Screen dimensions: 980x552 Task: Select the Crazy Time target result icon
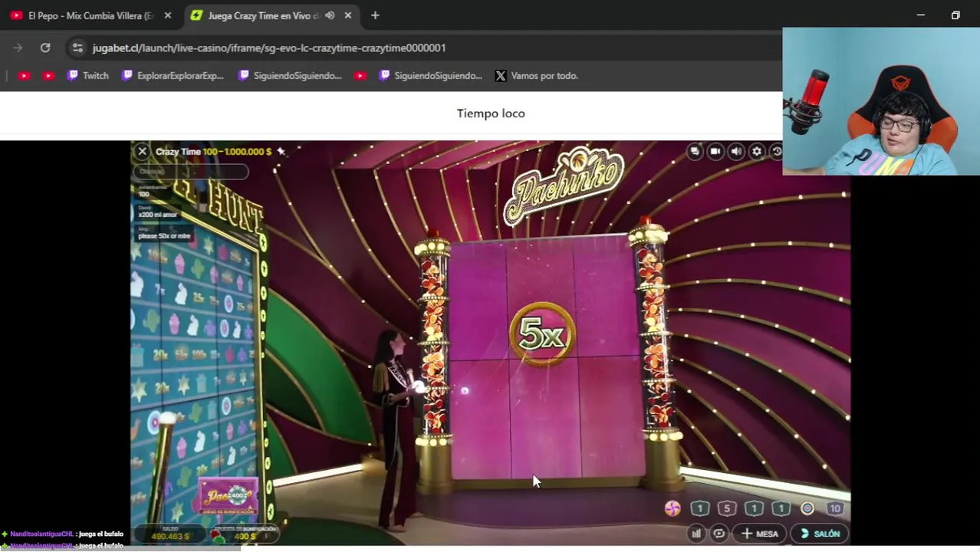(807, 508)
